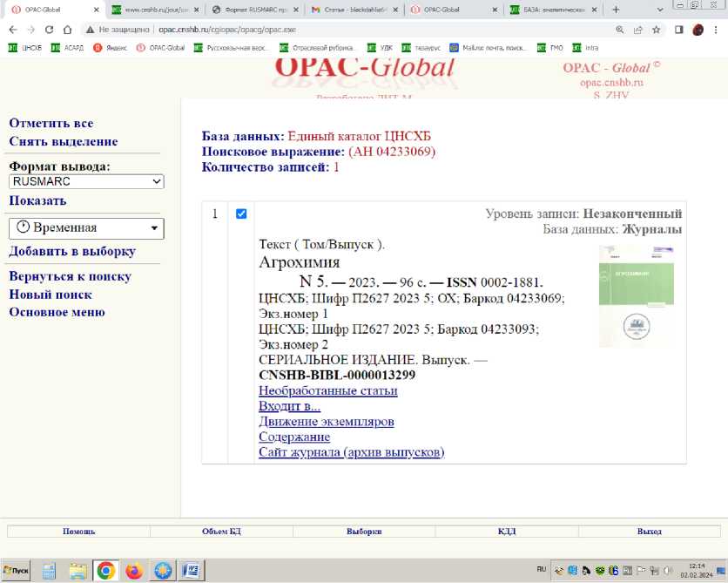Reload the page with browser refresh icon
Image resolution: width=728 pixels, height=583 pixels.
(48, 29)
